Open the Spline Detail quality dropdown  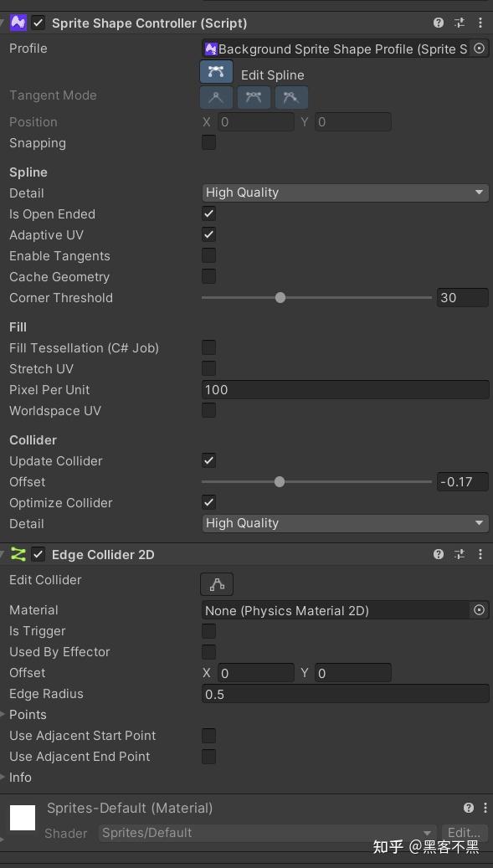point(345,193)
